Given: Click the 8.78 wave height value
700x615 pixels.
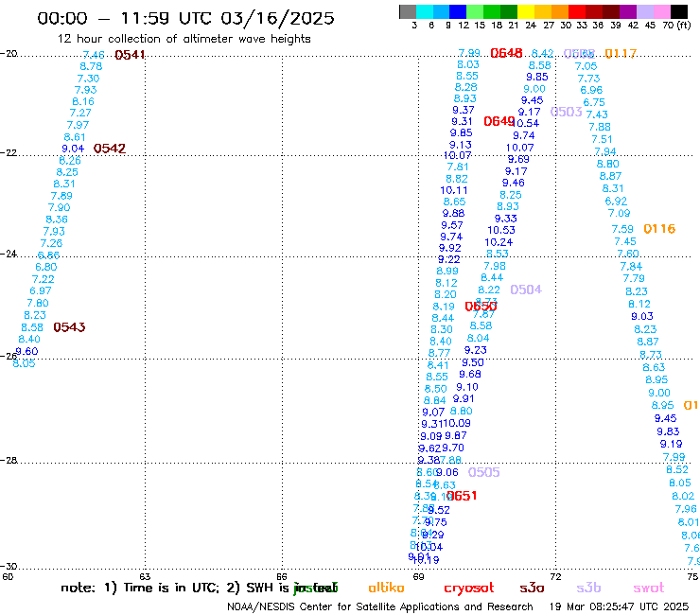Looking at the screenshot, I should click(x=91, y=66).
